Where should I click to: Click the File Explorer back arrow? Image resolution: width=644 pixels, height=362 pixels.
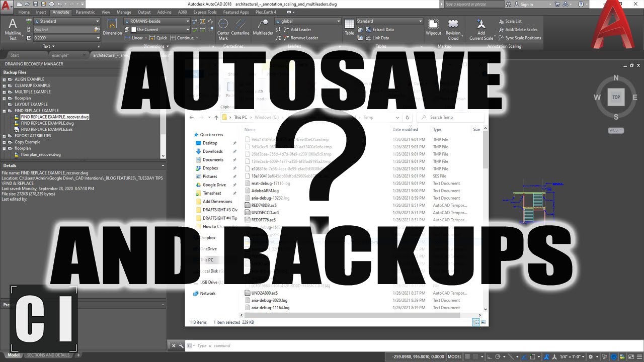192,118
